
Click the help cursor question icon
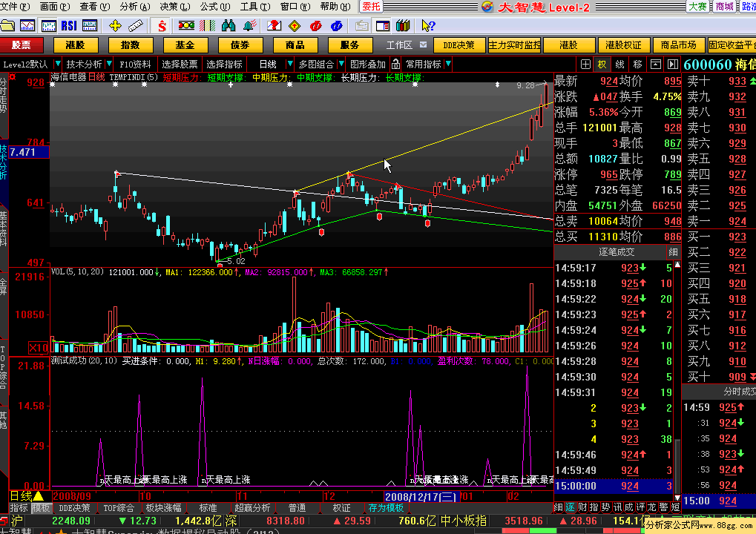point(427,25)
